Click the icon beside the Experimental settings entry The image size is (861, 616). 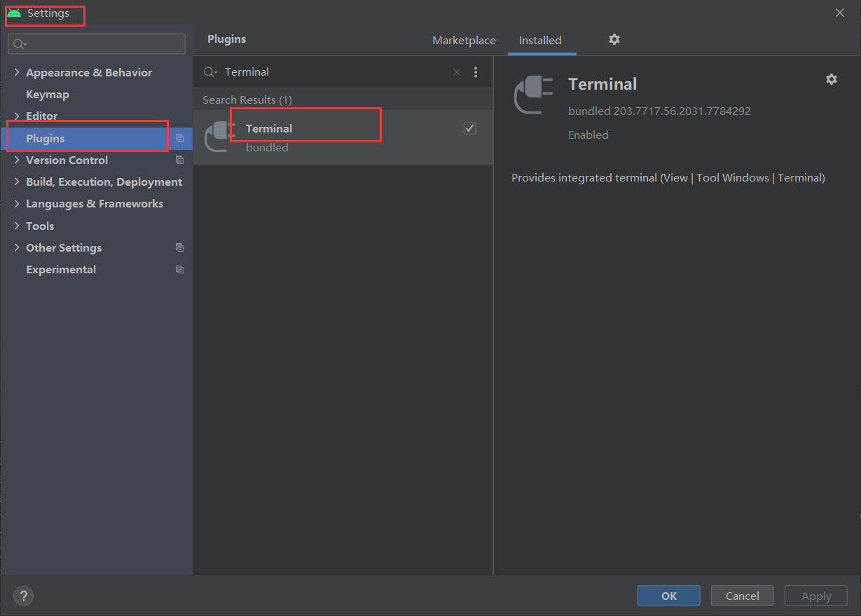(x=180, y=269)
